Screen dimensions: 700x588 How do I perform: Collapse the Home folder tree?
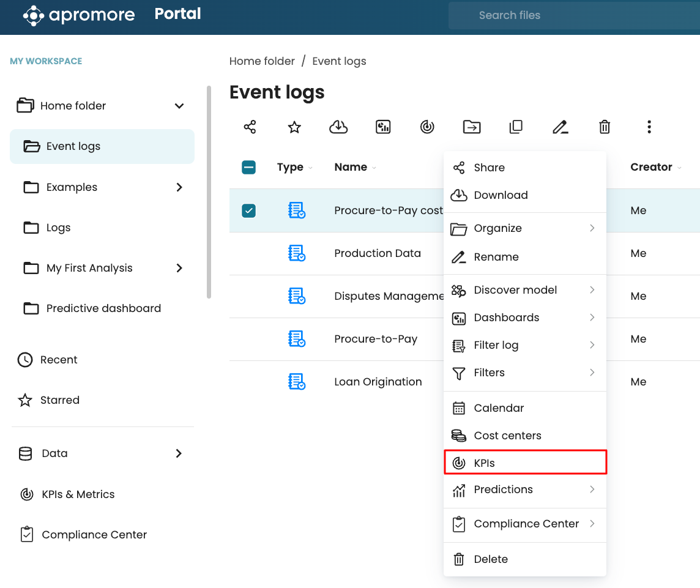pyautogui.click(x=179, y=106)
